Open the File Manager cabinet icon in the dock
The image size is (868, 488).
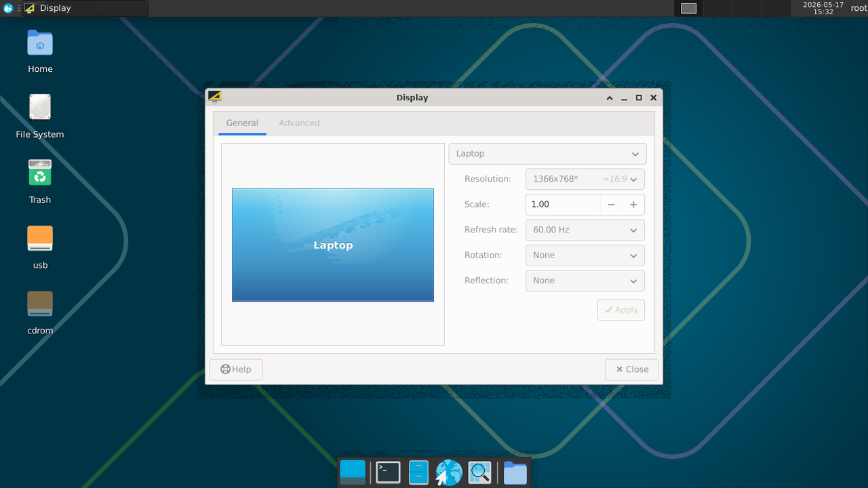419,472
